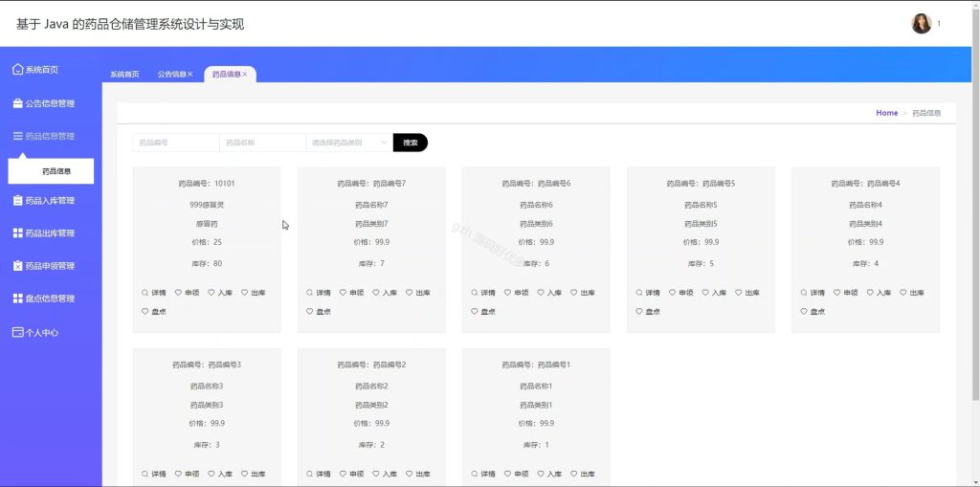Expand 药品申领管理 in the sidebar
The image size is (980, 487).
[x=44, y=266]
